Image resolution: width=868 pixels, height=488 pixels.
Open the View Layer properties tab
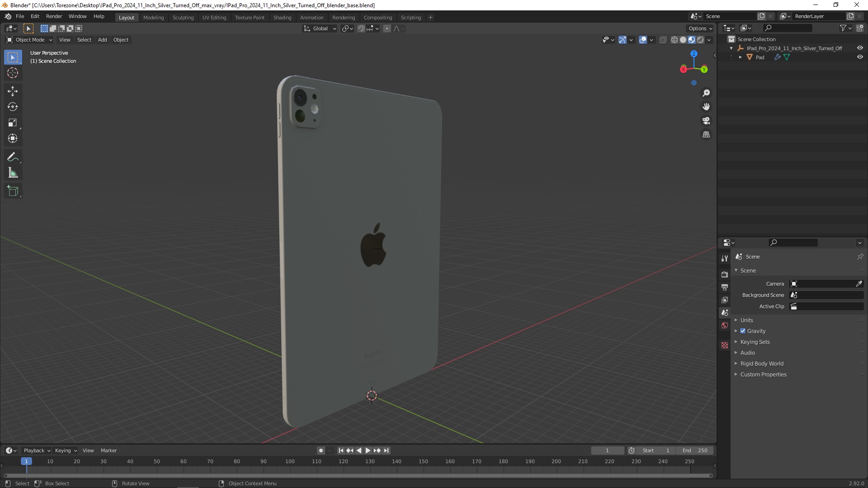(725, 300)
